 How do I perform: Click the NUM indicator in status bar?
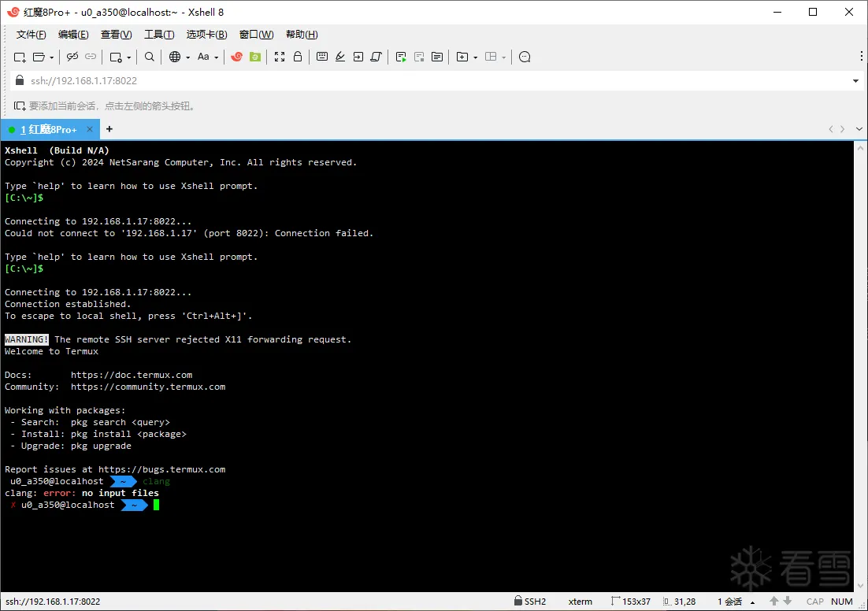click(x=842, y=602)
